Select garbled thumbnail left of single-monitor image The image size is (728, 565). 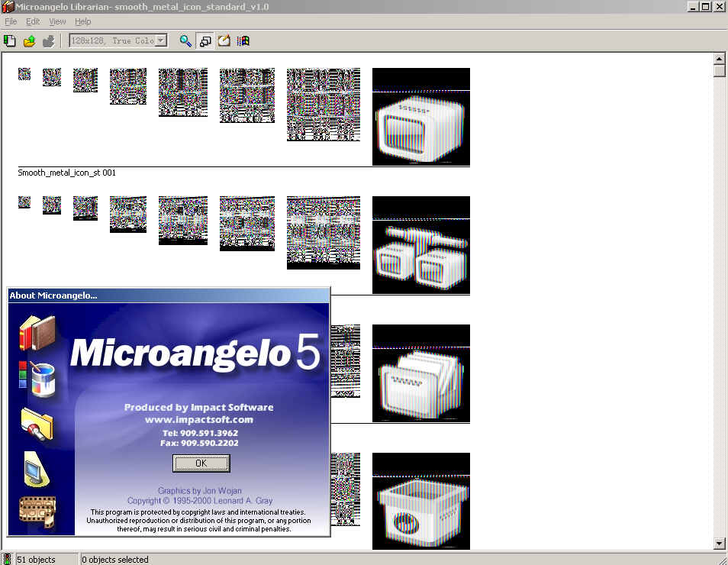tap(323, 105)
